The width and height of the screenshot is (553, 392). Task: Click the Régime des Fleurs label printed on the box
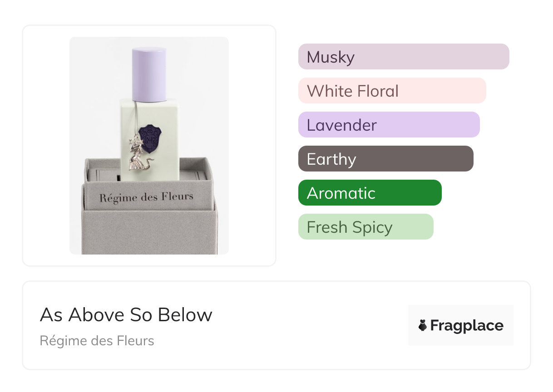146,197
